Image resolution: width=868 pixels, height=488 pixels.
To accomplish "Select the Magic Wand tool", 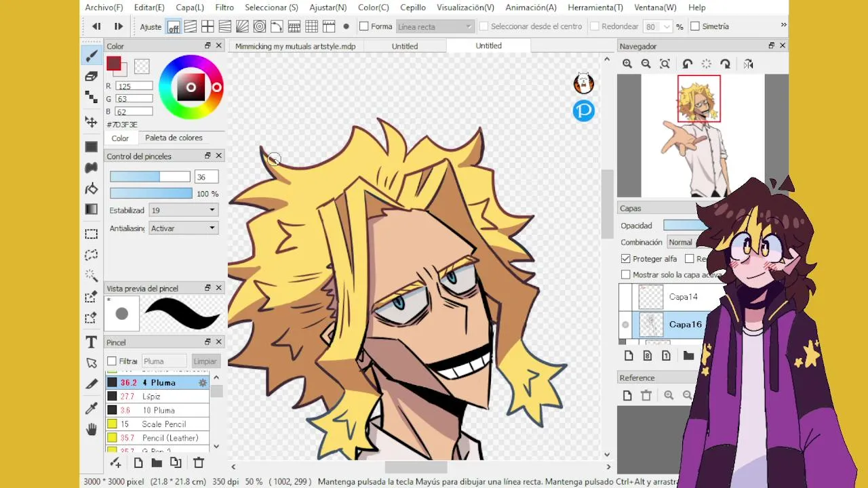I will pos(91,276).
